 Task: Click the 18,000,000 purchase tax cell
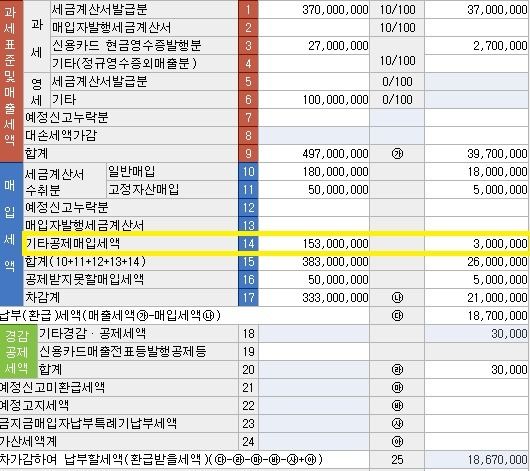tap(477, 171)
